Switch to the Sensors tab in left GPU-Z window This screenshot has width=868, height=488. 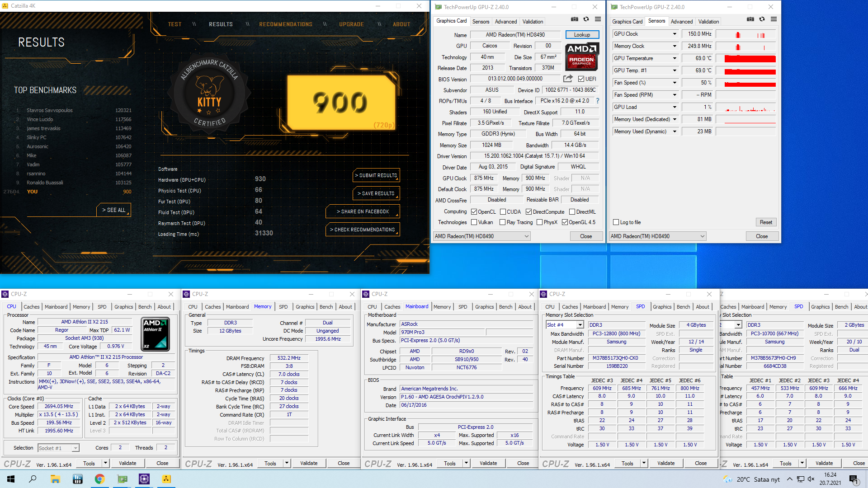click(481, 21)
